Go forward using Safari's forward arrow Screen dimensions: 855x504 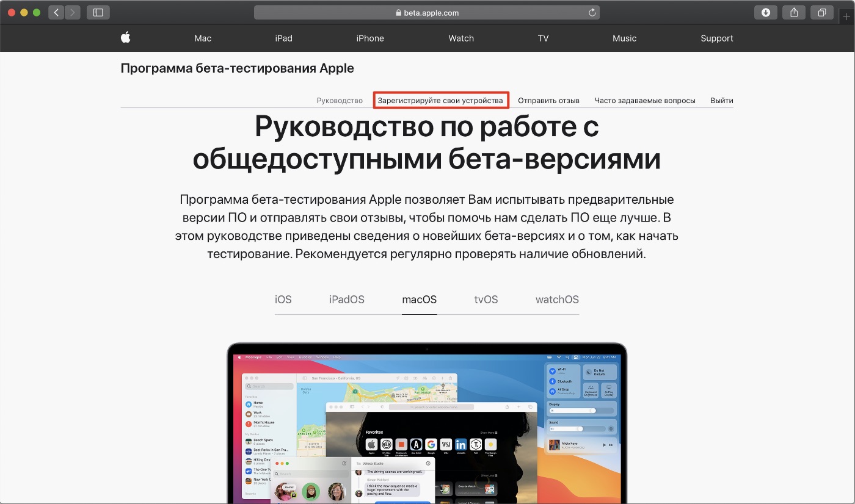pyautogui.click(x=73, y=12)
